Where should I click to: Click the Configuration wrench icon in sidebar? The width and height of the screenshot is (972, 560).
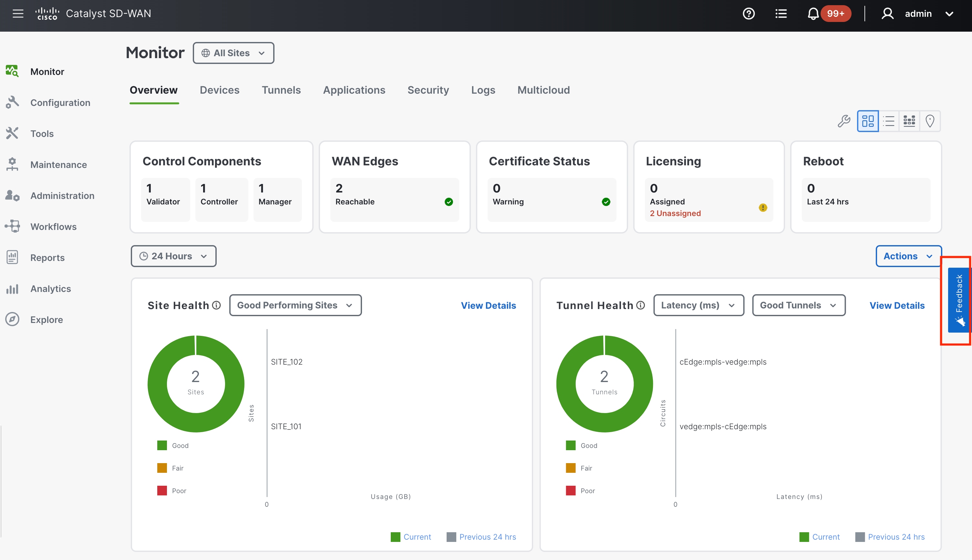pos(12,102)
